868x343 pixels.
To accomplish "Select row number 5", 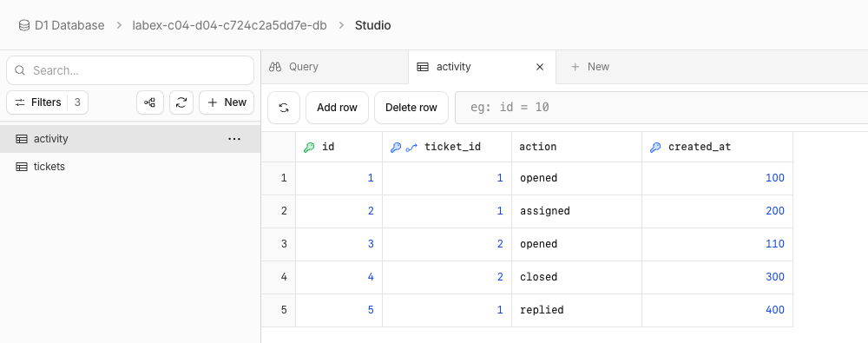I will click(279, 310).
